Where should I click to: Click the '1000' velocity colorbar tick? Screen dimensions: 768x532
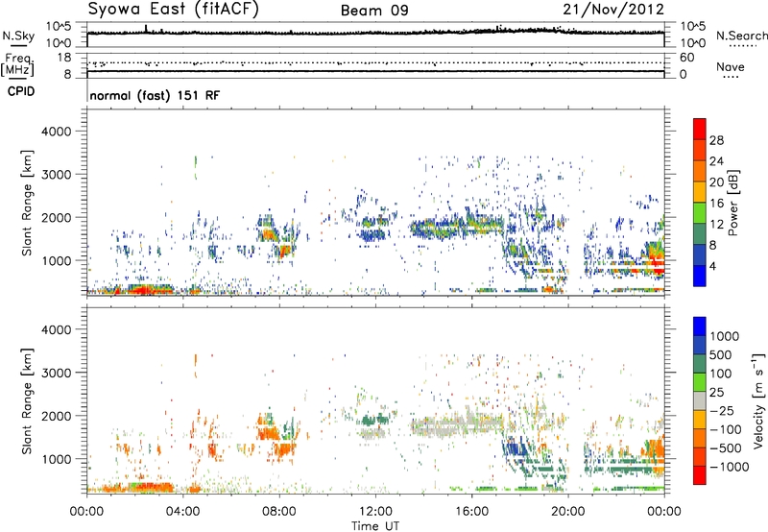point(724,336)
